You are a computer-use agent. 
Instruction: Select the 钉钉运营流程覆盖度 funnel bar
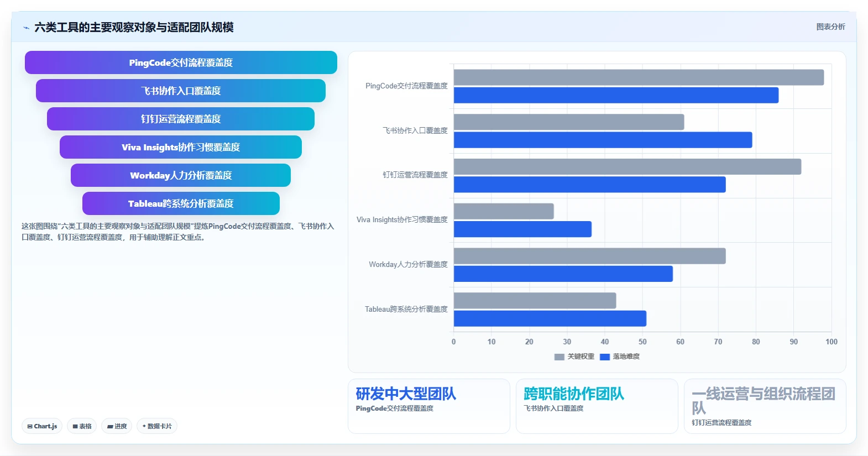click(181, 119)
